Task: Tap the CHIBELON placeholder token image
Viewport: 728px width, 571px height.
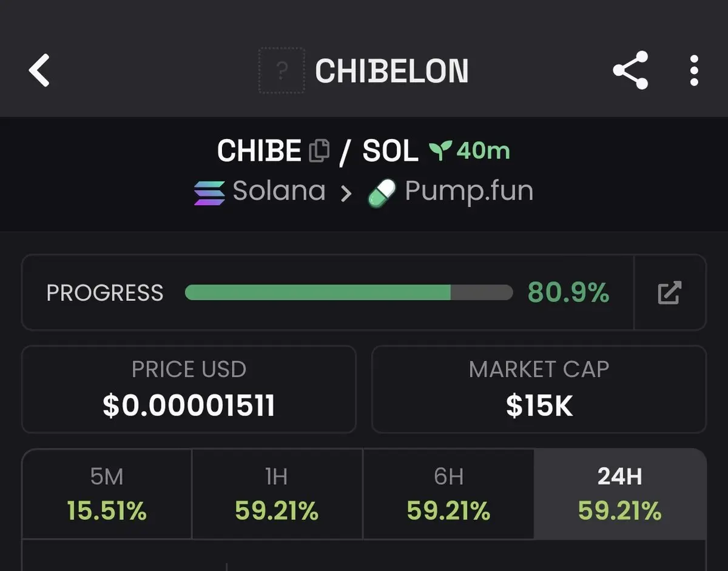Action: tap(281, 71)
